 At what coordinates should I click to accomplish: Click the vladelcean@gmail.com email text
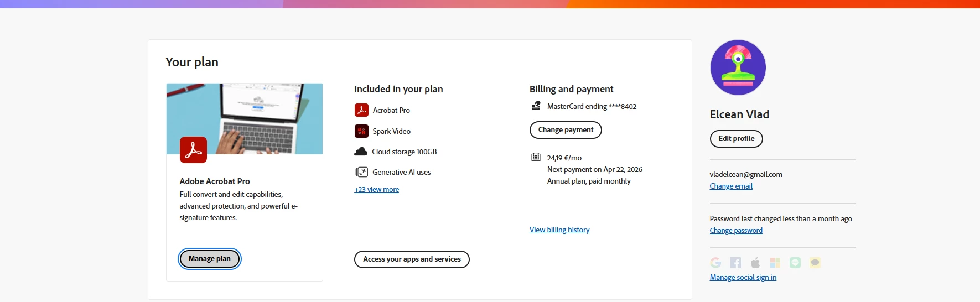point(746,175)
